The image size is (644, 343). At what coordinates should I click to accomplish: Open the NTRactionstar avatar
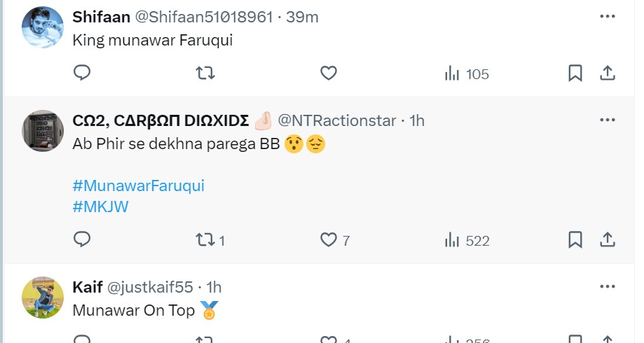(x=43, y=130)
